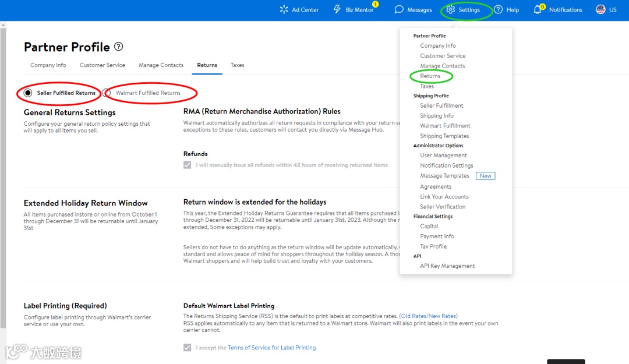This screenshot has width=629, height=364.
Task: Click Extended Holiday Return Window heading
Action: point(86,203)
